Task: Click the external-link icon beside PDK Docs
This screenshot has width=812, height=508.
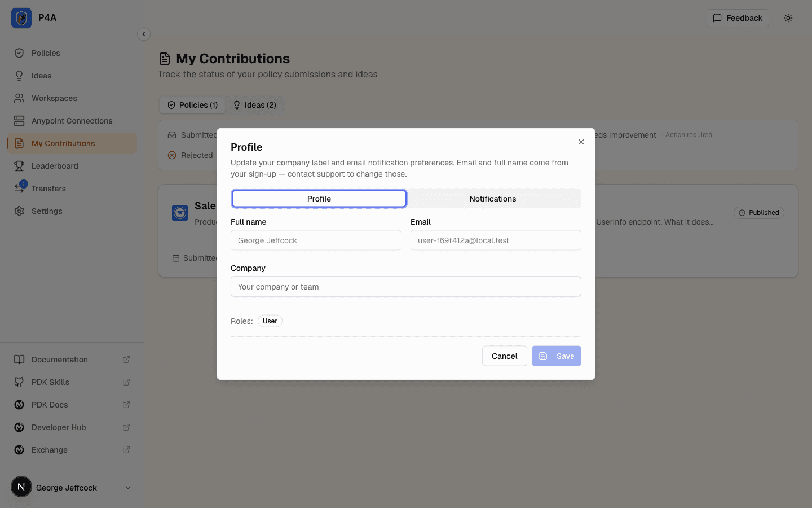Action: click(126, 405)
